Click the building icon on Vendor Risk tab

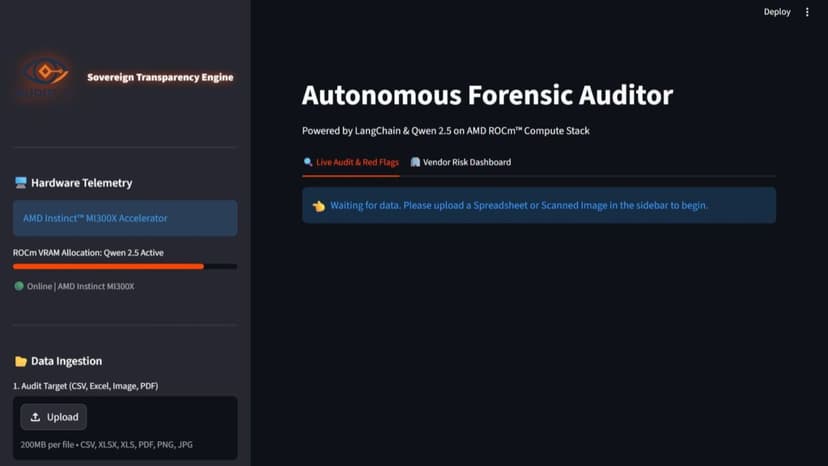416,162
